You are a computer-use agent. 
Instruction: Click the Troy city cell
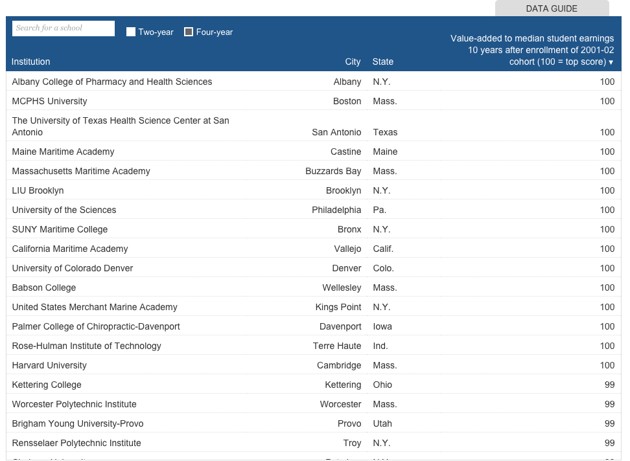click(352, 443)
